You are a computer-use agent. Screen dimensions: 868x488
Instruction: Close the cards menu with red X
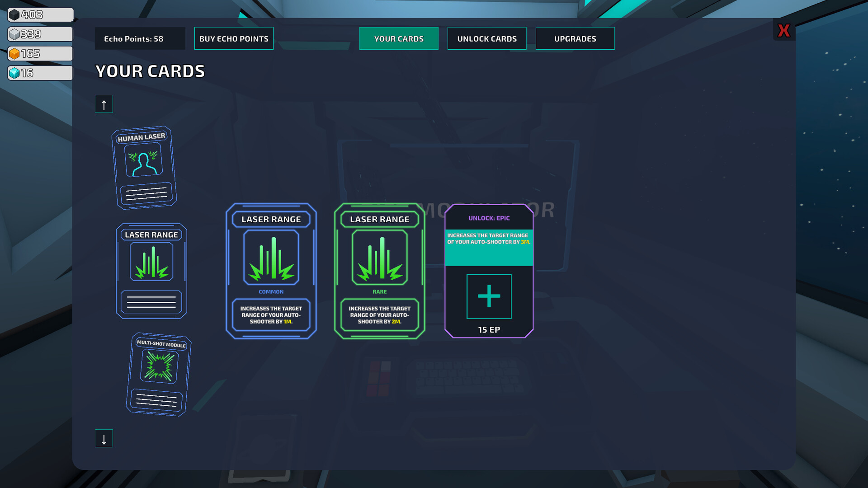(x=783, y=31)
